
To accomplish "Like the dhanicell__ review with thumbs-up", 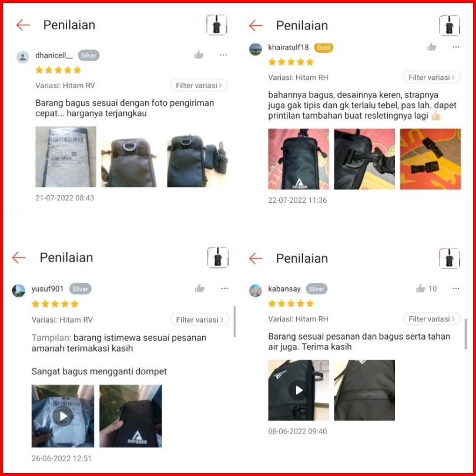I will point(199,55).
